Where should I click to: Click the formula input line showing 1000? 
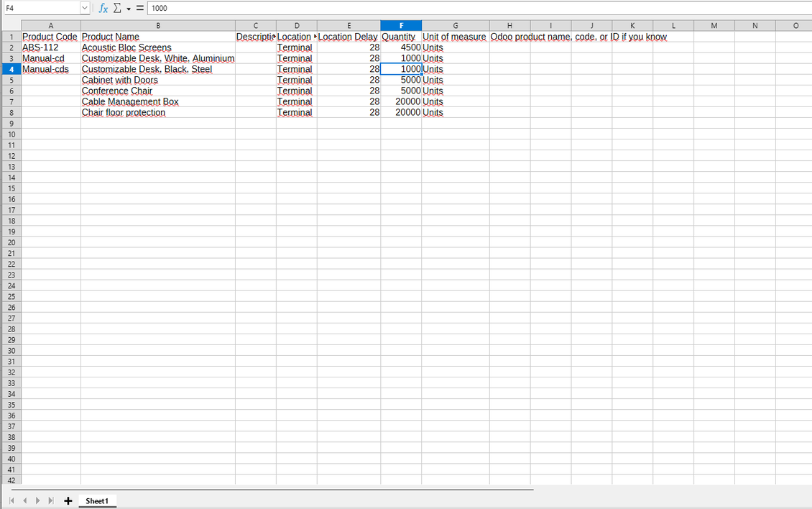tap(479, 9)
